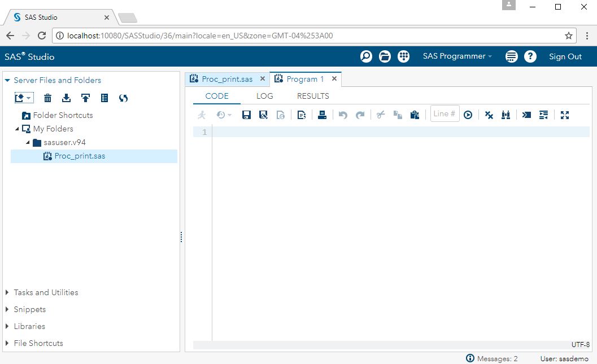Click the Print icon in the editor toolbar
The height and width of the screenshot is (364, 597).
[x=322, y=115]
